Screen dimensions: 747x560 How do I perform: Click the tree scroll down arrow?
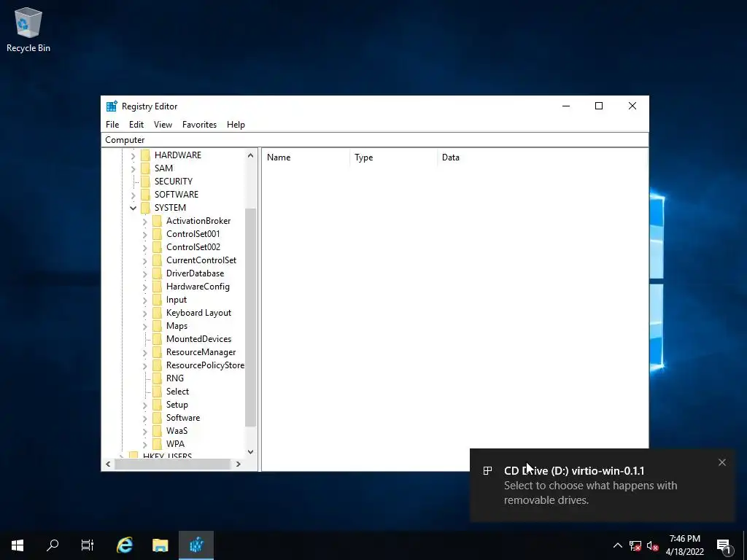[251, 452]
